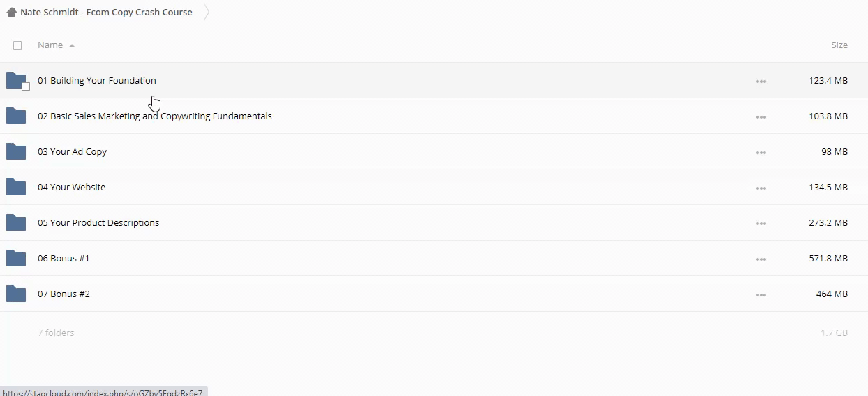Screen dimensions: 868x396
Task: Click the 06 Bonus #1 folder icon
Action: [x=15, y=258]
